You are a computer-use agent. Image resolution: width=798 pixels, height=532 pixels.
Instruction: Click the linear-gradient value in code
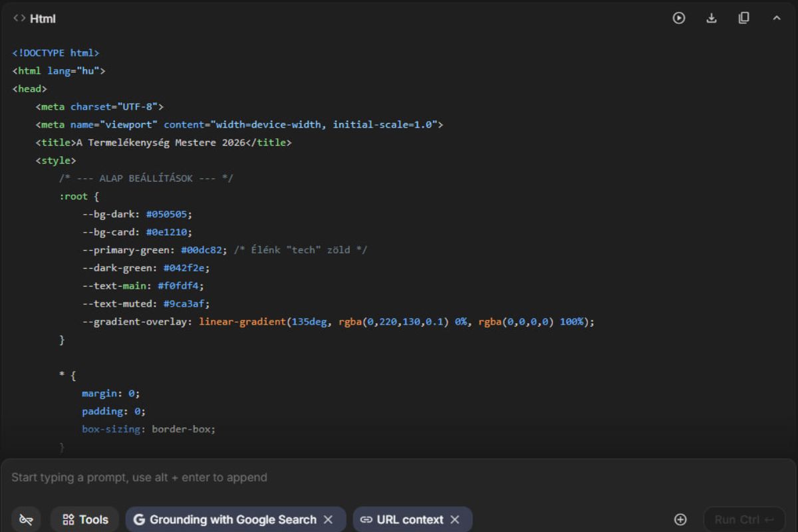(x=241, y=322)
